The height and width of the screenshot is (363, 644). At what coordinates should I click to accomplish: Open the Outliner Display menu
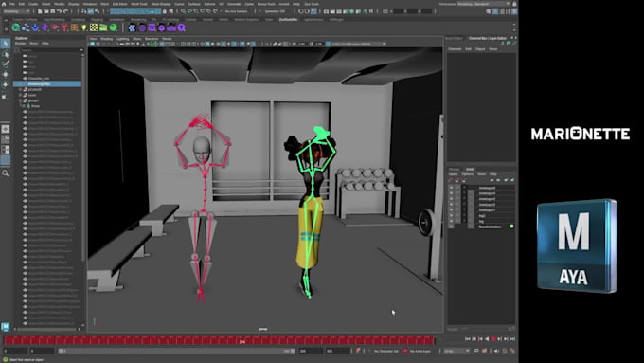click(20, 44)
